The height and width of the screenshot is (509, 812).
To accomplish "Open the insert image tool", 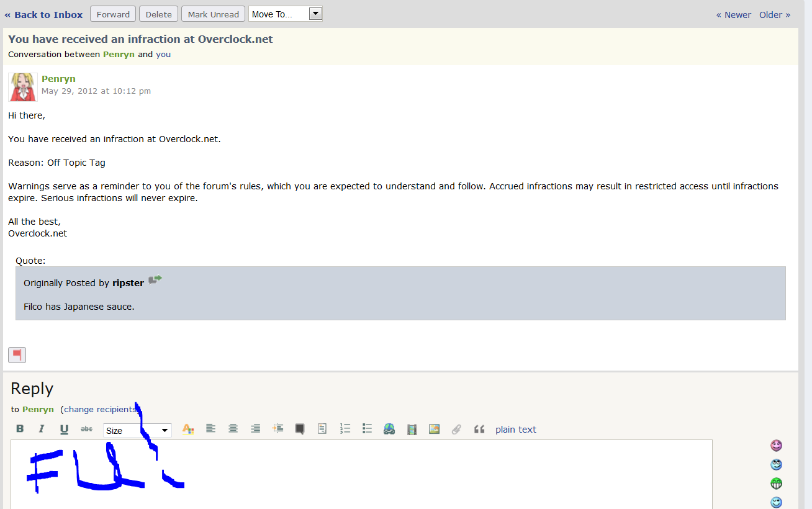I will [x=434, y=428].
